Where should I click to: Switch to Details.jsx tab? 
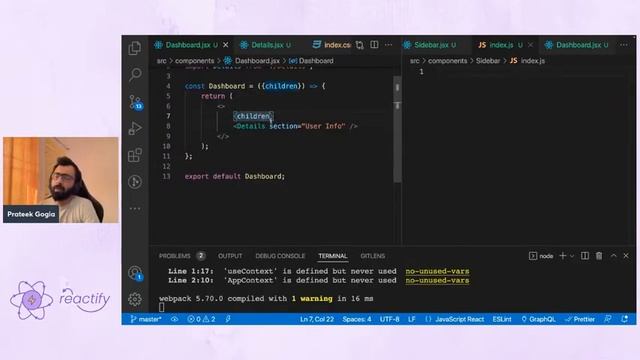[266, 45]
